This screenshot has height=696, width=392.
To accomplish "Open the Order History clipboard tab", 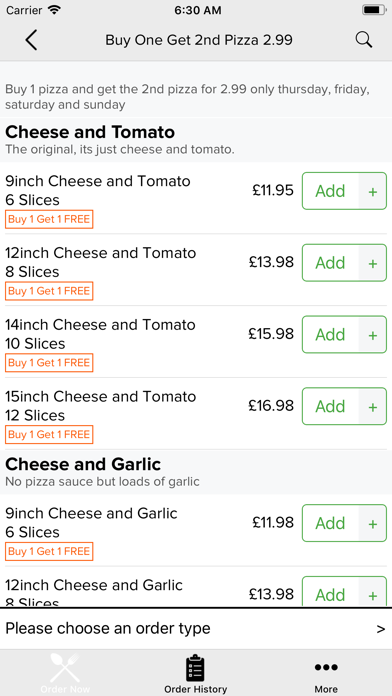I will pyautogui.click(x=195, y=673).
